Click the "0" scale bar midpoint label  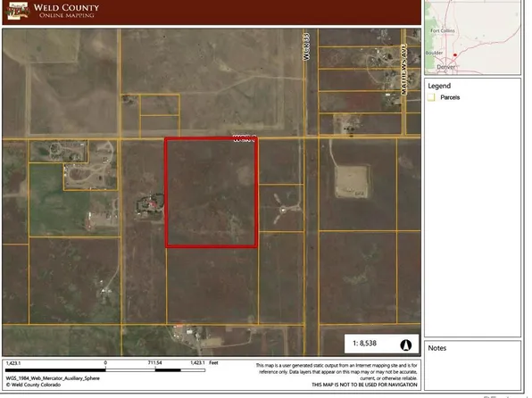(x=105, y=362)
